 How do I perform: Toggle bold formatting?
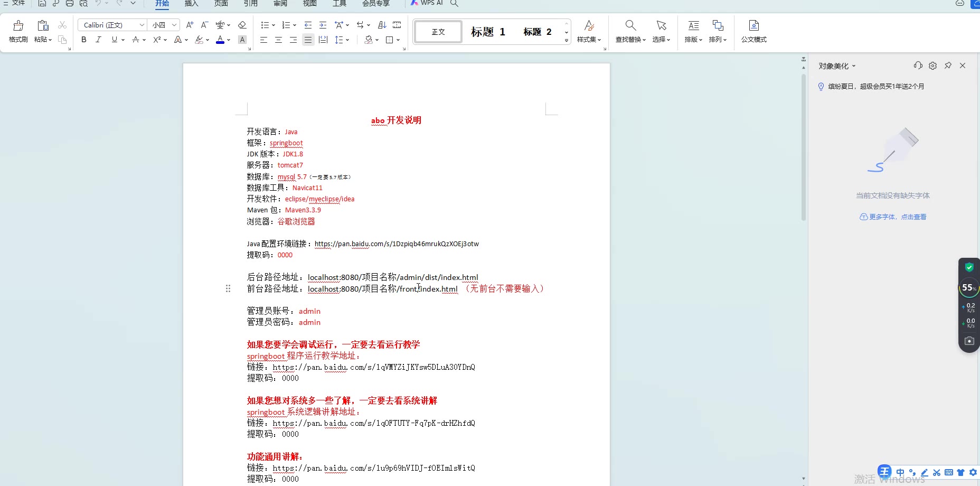[84, 40]
